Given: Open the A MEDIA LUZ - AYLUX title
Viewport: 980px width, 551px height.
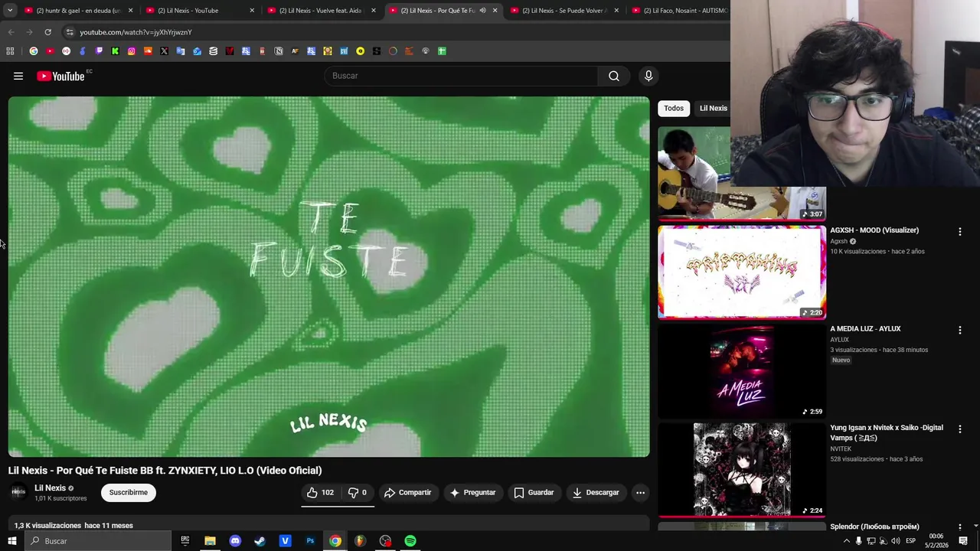Looking at the screenshot, I should point(865,328).
